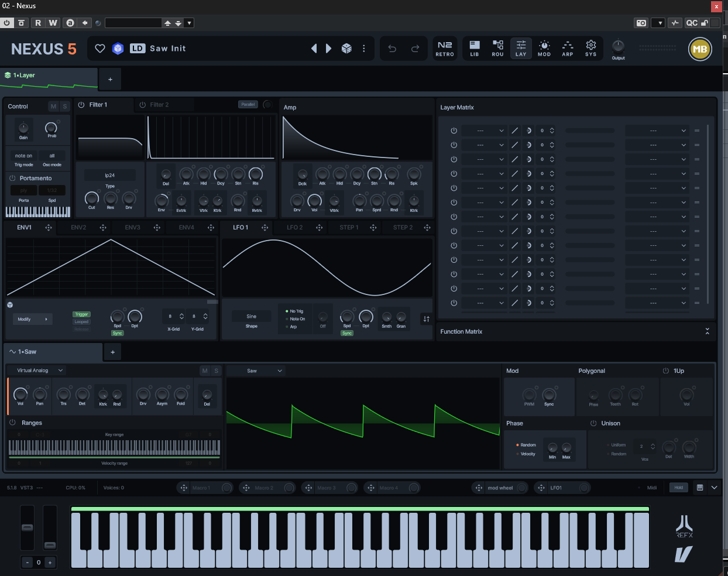Open the ARP arpeggiator view
The image size is (728, 576).
click(x=568, y=48)
